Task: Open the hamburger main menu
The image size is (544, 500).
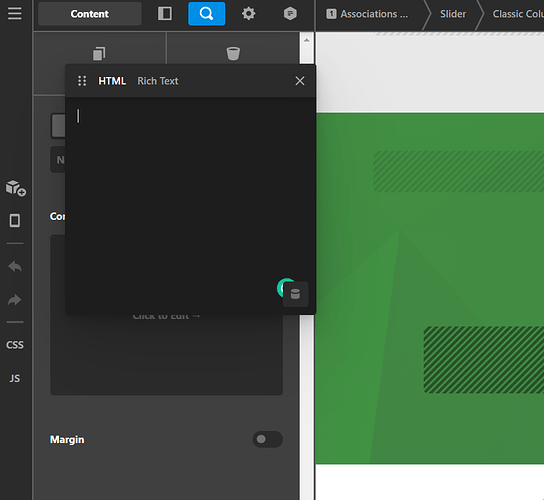Action: pos(15,14)
